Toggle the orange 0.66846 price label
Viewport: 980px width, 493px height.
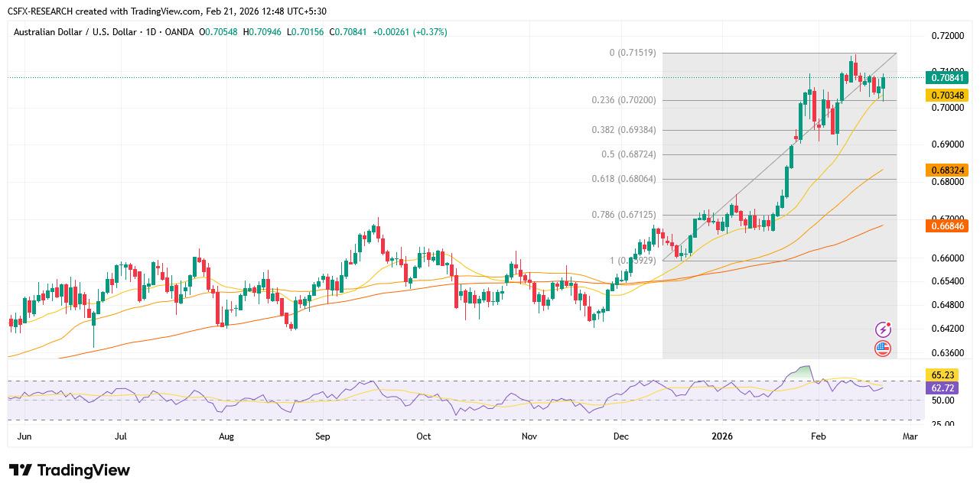[948, 227]
